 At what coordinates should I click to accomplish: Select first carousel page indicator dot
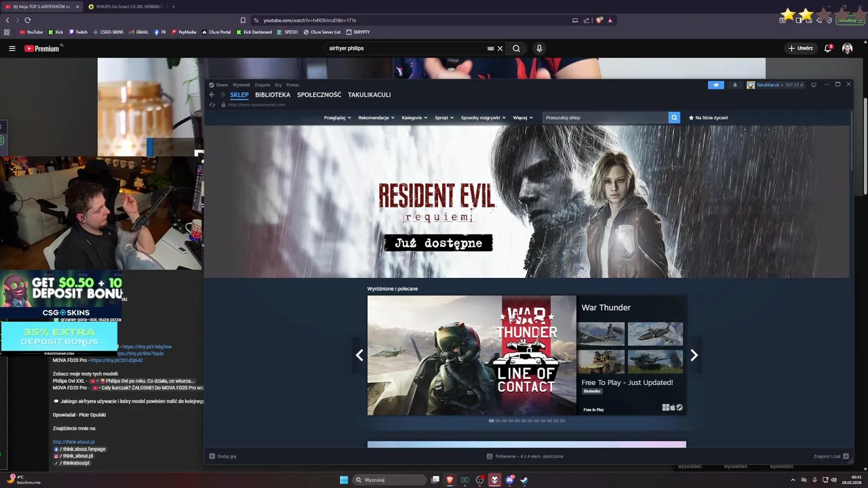pos(492,421)
